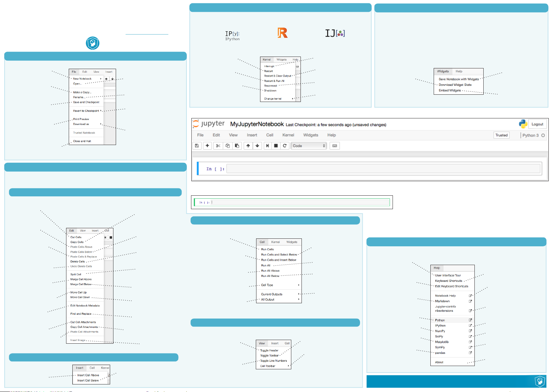
Task: Click the plus icon to insert a cell
Action: (207, 146)
